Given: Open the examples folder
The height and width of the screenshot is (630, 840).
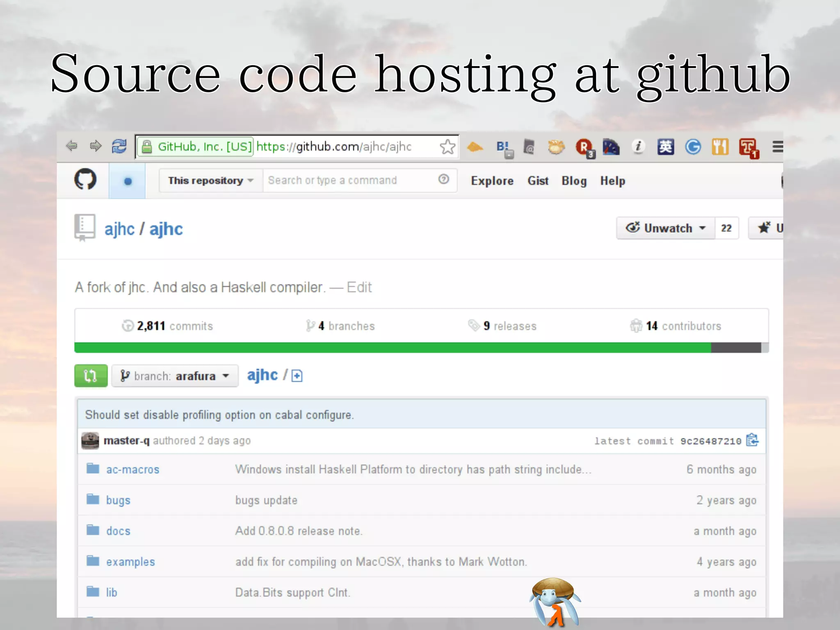Looking at the screenshot, I should pyautogui.click(x=130, y=562).
